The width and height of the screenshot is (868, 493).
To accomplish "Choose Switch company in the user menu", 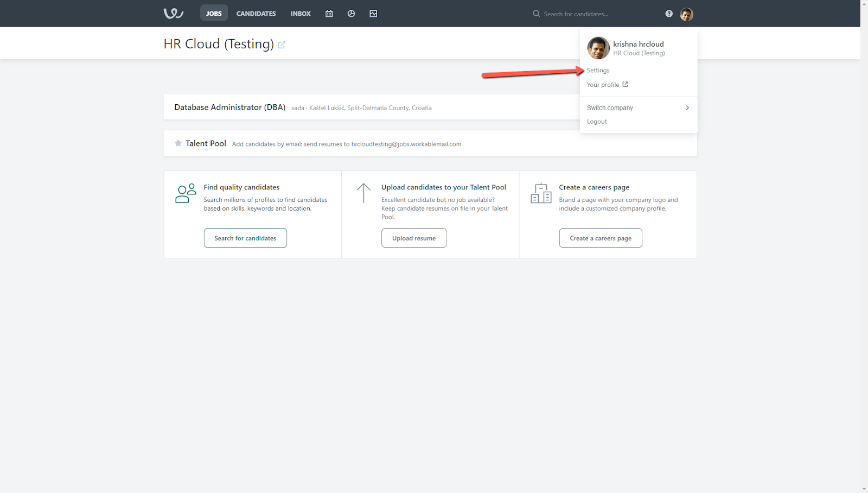I will (x=610, y=108).
